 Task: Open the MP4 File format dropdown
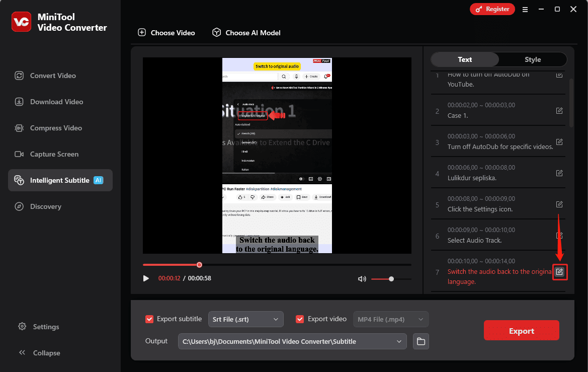[x=390, y=319]
